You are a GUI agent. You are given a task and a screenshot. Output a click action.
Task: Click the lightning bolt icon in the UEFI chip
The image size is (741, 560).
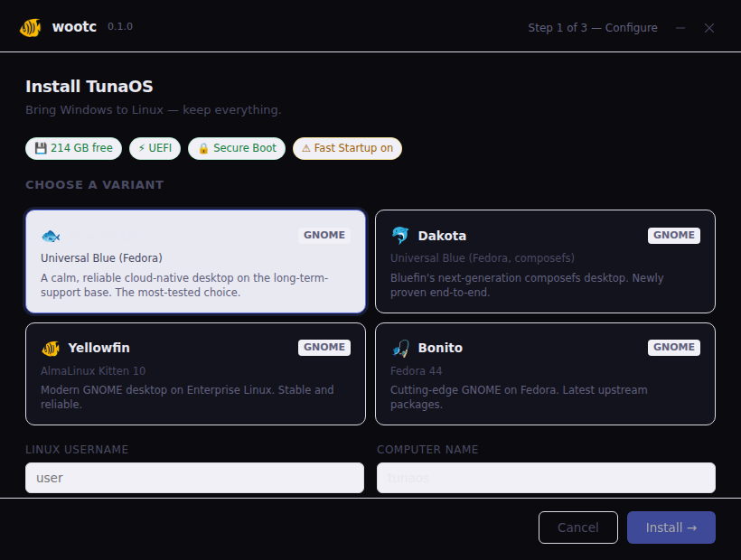141,148
